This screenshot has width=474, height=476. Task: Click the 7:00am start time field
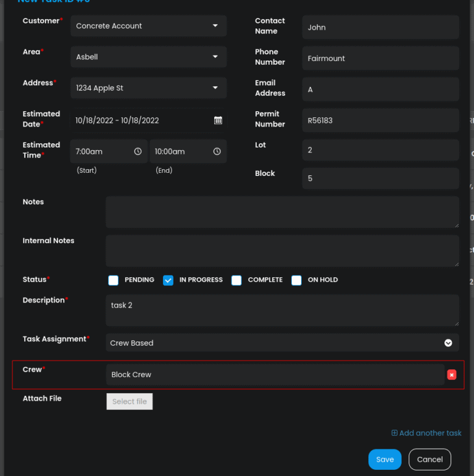109,151
